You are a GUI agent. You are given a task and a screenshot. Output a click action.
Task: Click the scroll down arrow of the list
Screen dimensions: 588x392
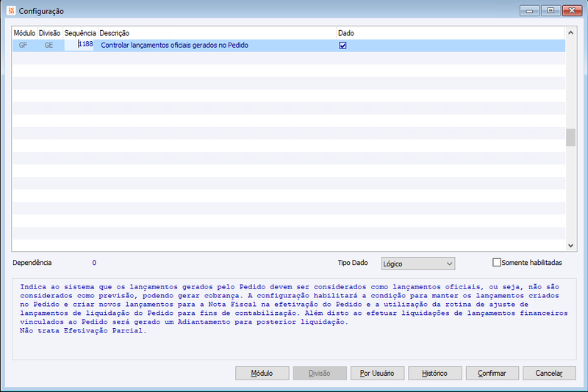coord(571,245)
